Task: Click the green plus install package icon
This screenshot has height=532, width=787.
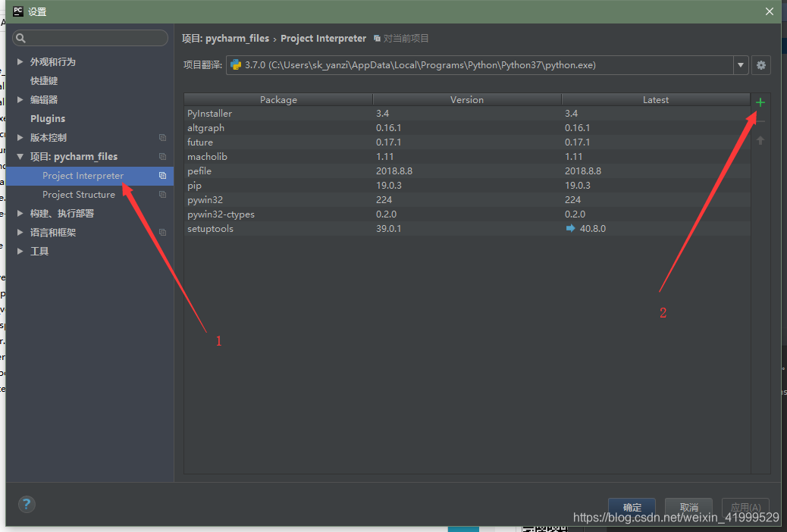Action: click(760, 102)
